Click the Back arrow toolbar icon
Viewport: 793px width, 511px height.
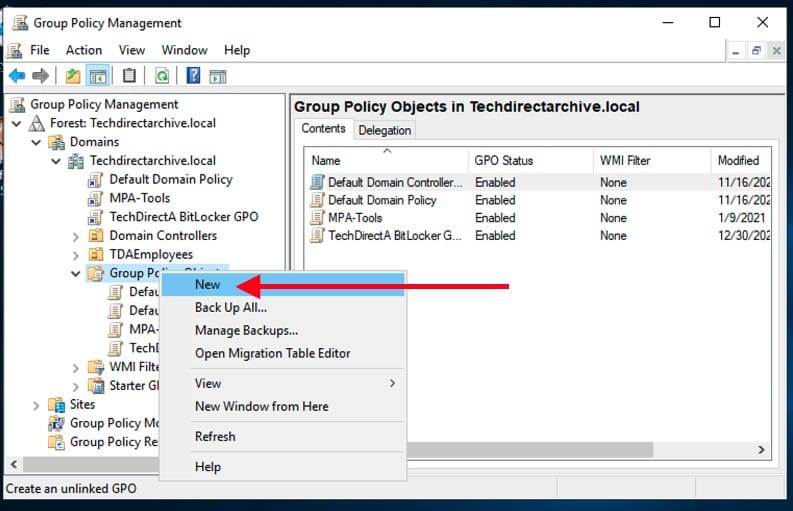tap(16, 76)
